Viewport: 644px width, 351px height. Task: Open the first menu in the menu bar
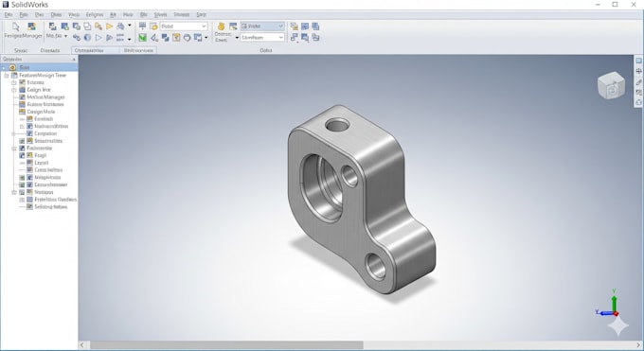(9, 15)
